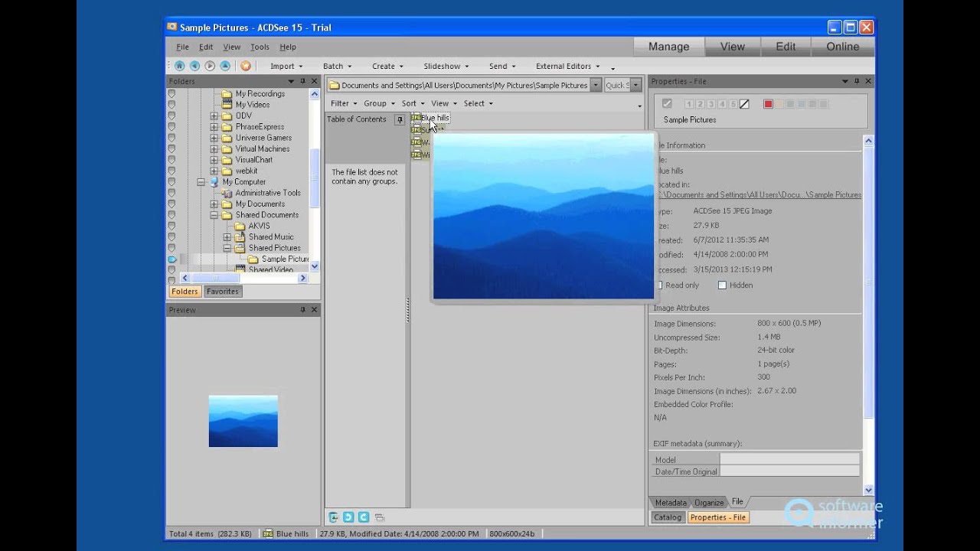Click the Administrative Tools icon

227,193
